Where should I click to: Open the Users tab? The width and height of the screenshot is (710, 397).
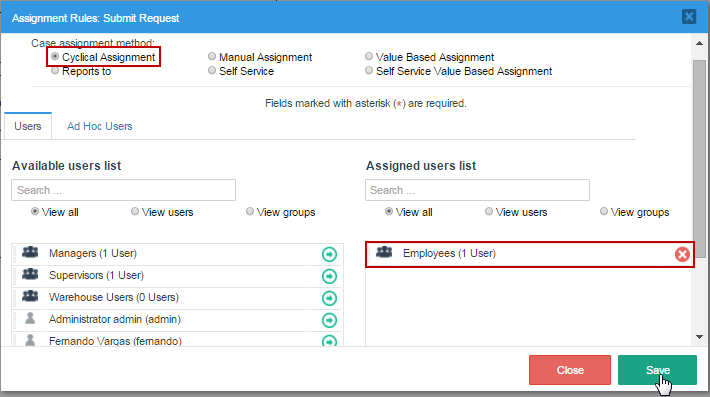[x=28, y=126]
